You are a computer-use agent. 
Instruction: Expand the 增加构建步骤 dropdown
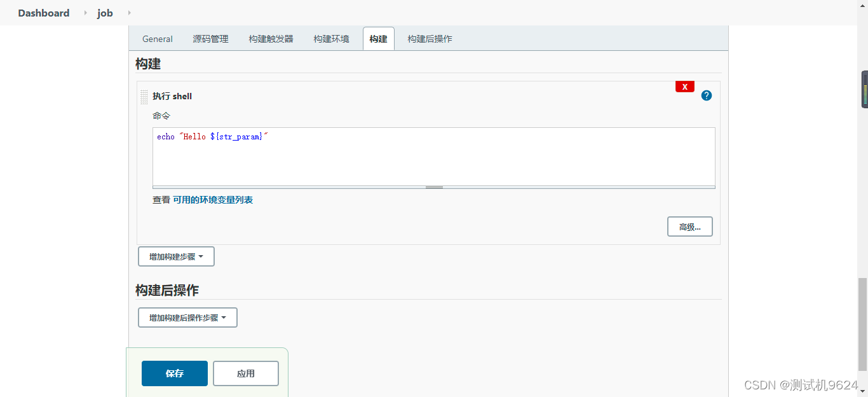pyautogui.click(x=176, y=256)
